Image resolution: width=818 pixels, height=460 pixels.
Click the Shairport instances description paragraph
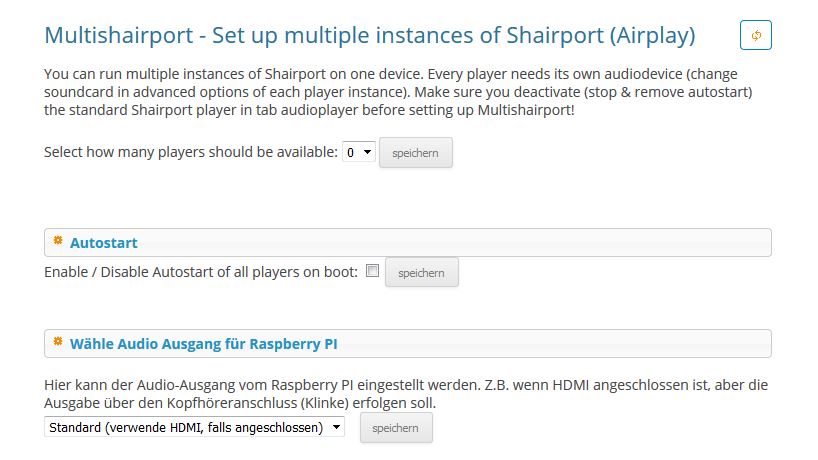tap(398, 92)
